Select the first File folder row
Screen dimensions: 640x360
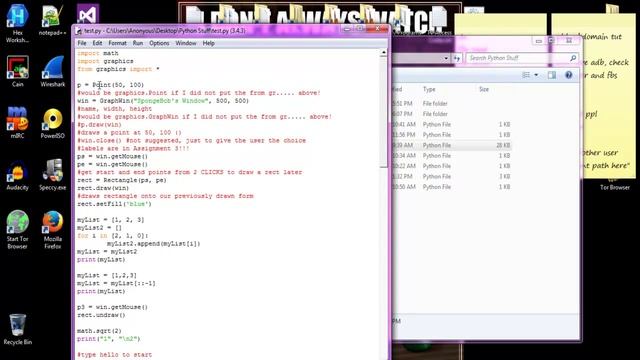click(x=452, y=104)
